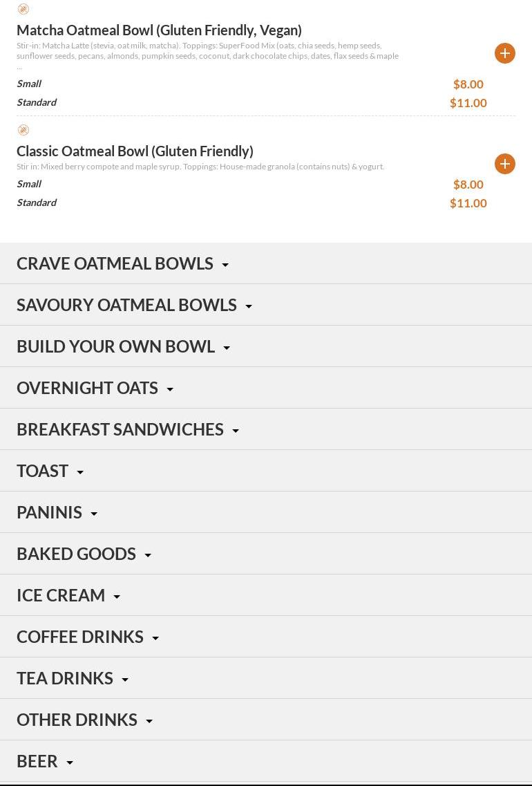
Task: Expand the Coffee Drinks section
Action: [x=266, y=637]
